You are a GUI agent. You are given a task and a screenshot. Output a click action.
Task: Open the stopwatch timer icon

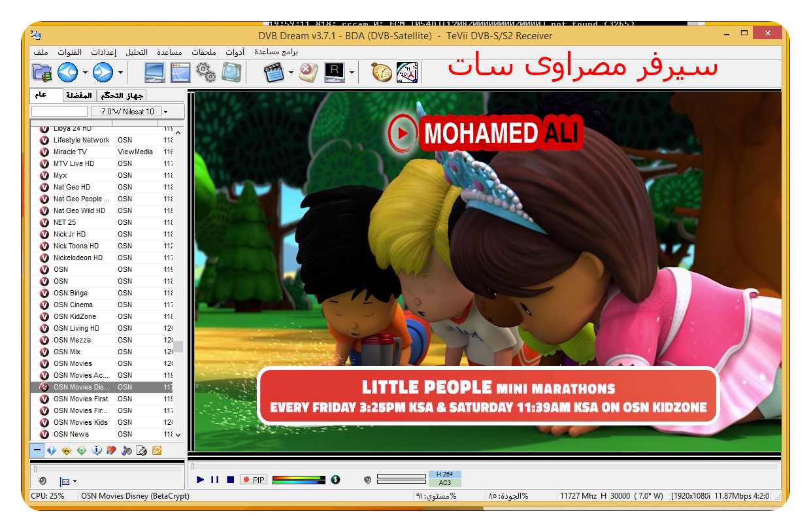(x=382, y=72)
